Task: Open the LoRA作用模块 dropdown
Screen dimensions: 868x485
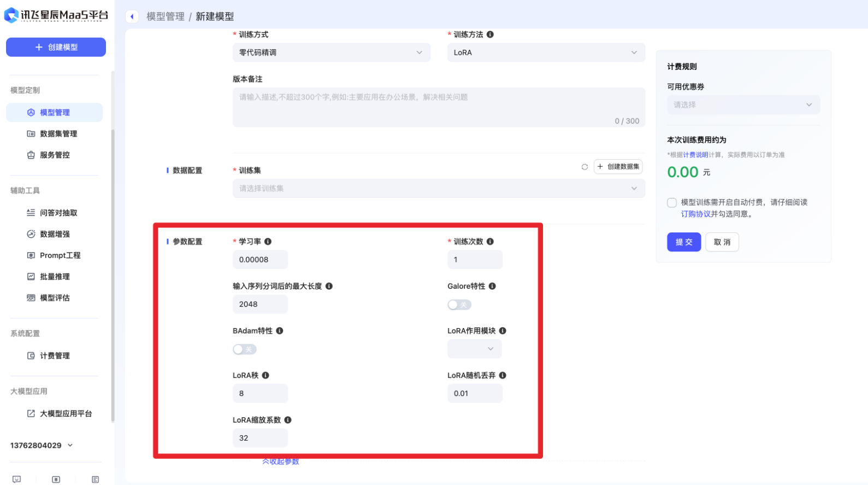Action: pyautogui.click(x=475, y=349)
